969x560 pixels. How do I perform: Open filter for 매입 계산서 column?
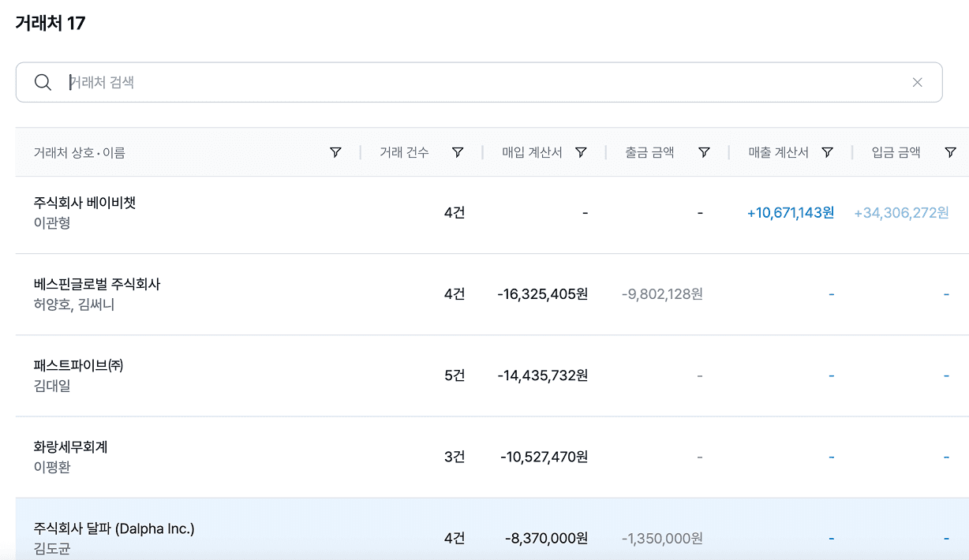pos(581,152)
